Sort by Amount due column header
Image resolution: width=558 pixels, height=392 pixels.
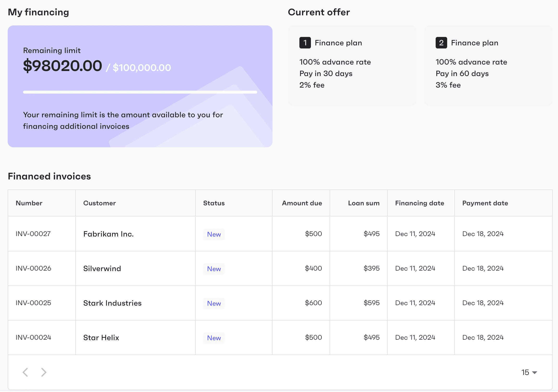click(x=302, y=203)
